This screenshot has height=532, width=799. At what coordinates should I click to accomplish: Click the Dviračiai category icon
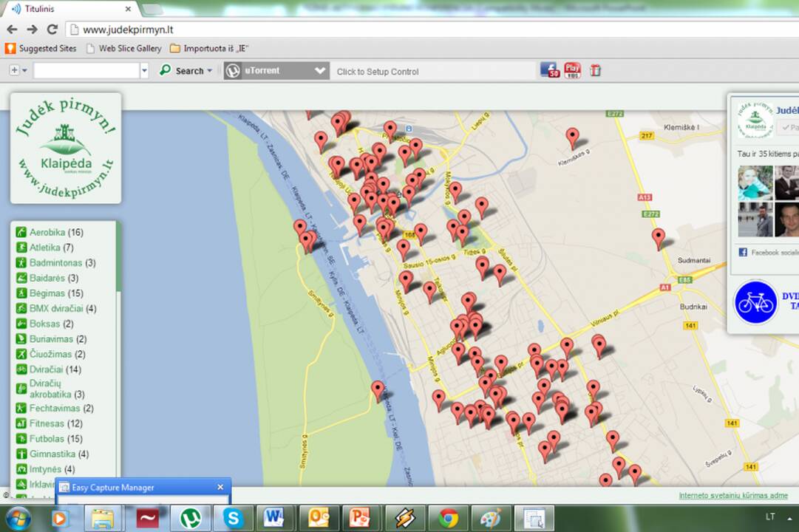[21, 369]
